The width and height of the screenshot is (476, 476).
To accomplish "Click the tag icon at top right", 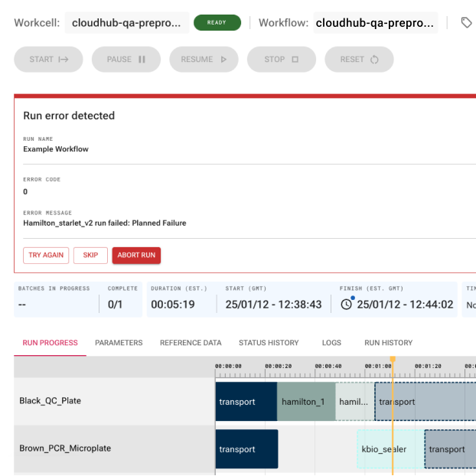I will click(466, 23).
